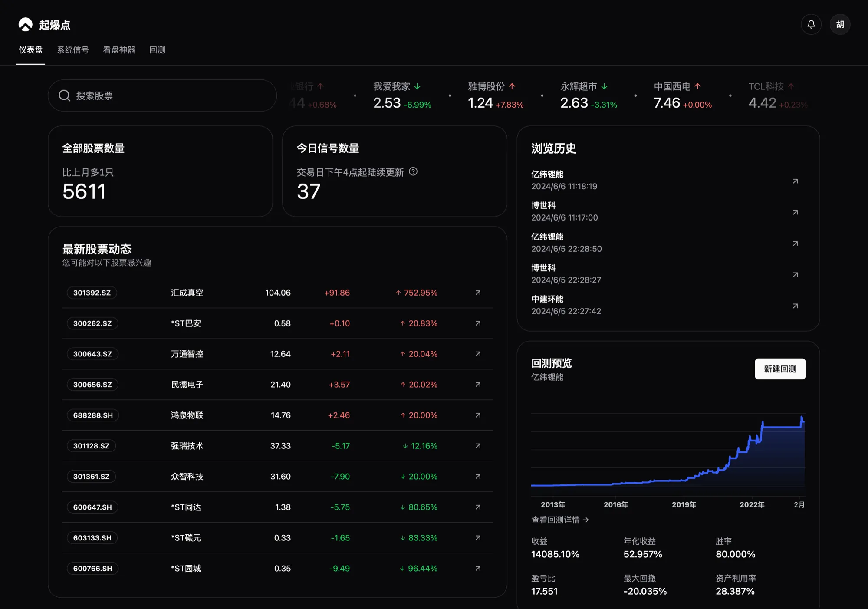Image resolution: width=868 pixels, height=609 pixels.
Task: Open 查看回测详情 link
Action: point(560,520)
